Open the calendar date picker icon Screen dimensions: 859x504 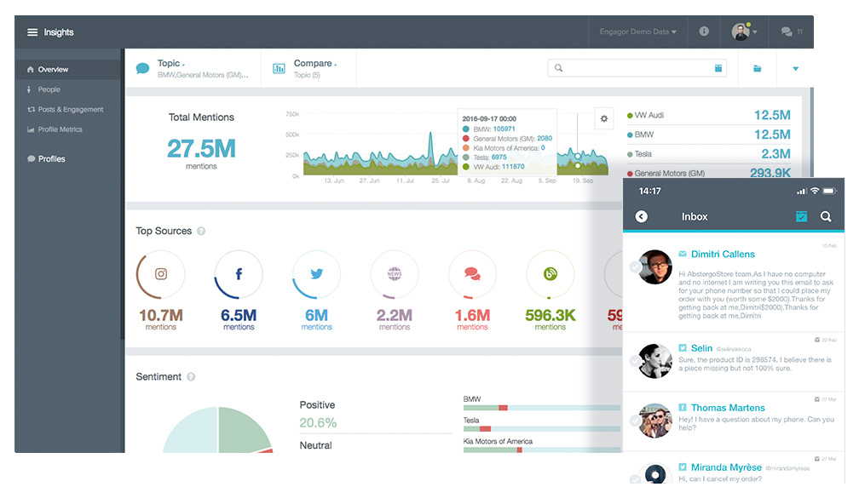[x=718, y=68]
